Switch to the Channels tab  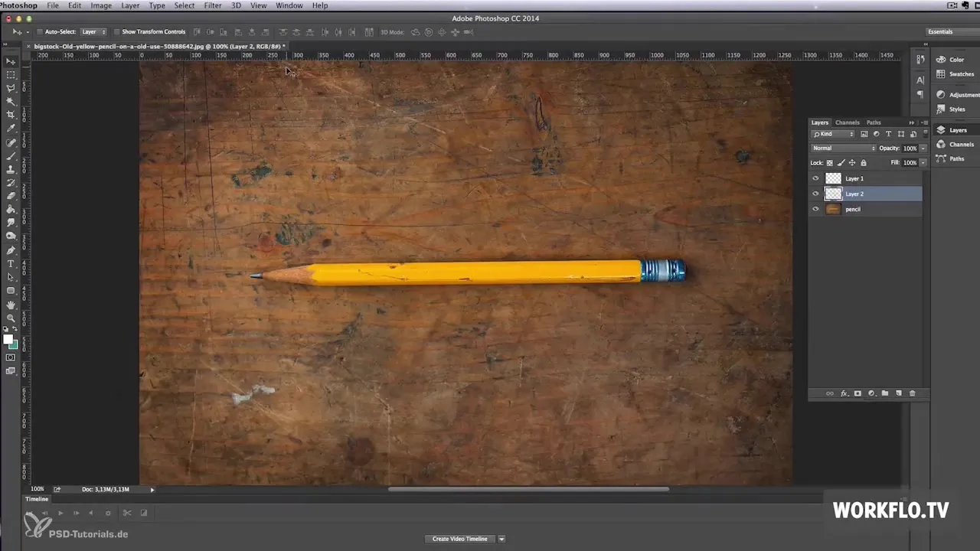pyautogui.click(x=847, y=122)
